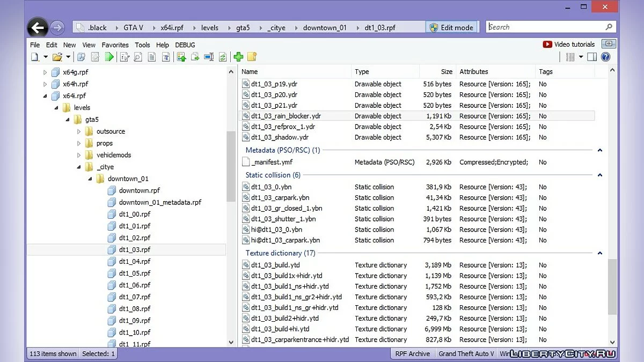Click the back navigation arrow
Viewport: 644px width, 362px height.
pos(38,27)
